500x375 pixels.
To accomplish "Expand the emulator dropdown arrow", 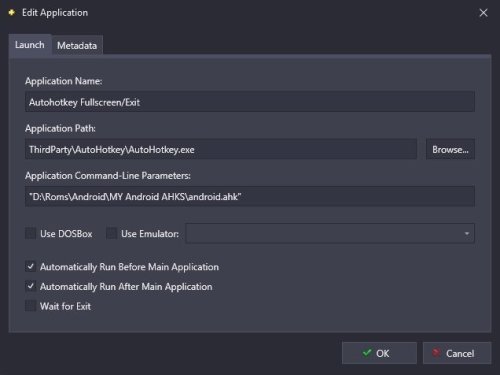I will (x=467, y=234).
